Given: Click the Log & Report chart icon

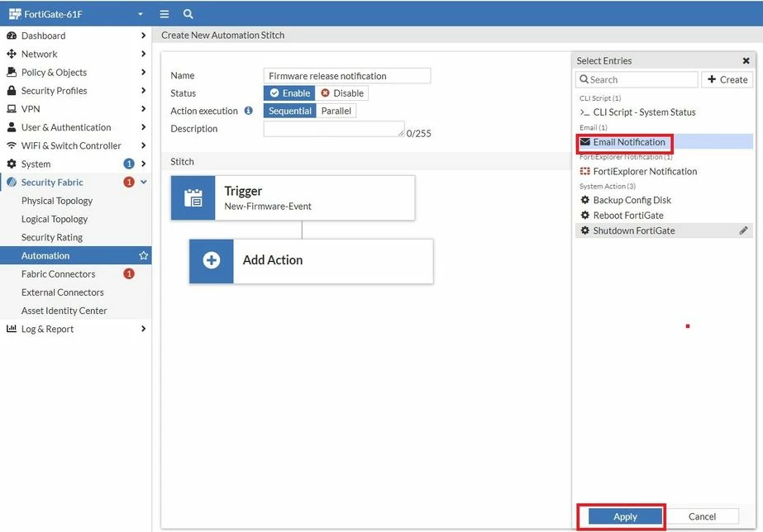Looking at the screenshot, I should [x=12, y=329].
